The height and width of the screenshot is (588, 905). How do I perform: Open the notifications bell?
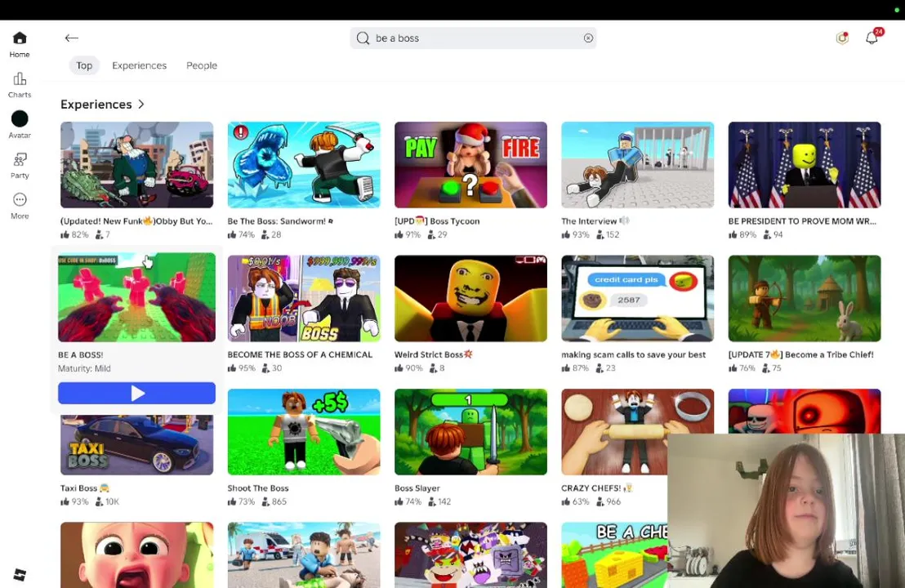point(872,38)
